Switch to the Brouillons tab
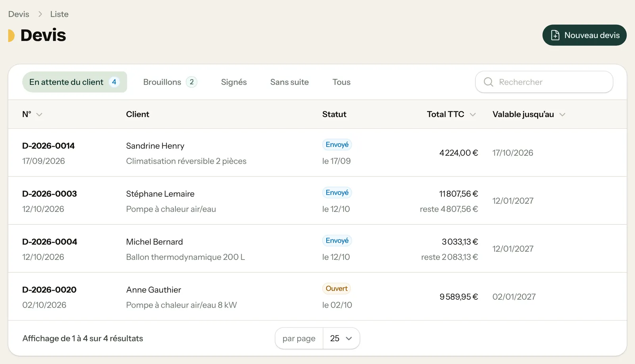Viewport: 635px width, 364px height. 170,82
